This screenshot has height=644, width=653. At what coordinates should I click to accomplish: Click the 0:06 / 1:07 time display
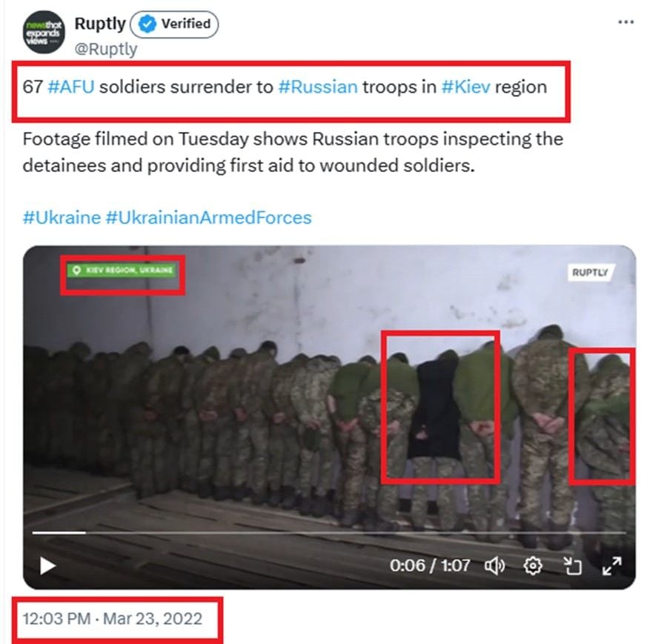430,565
